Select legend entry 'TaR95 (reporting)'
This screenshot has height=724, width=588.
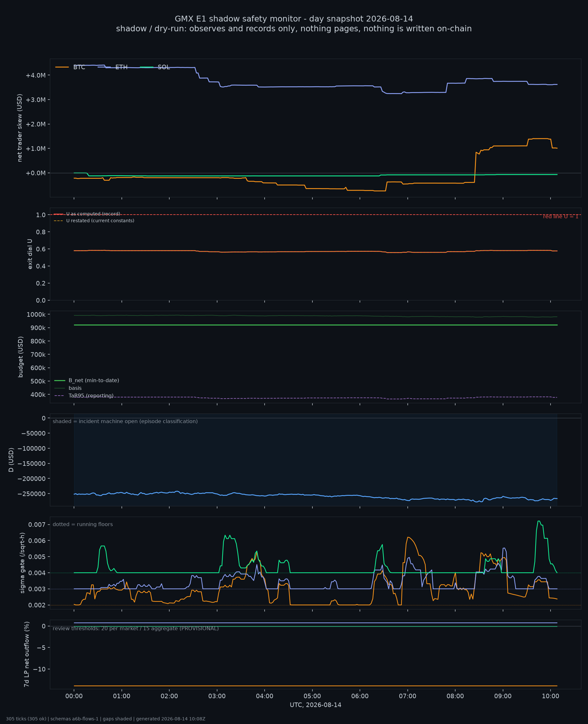click(91, 396)
